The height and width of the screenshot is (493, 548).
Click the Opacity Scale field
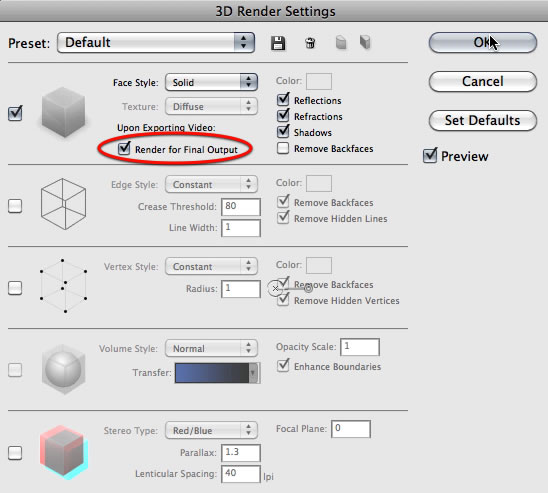(x=360, y=347)
